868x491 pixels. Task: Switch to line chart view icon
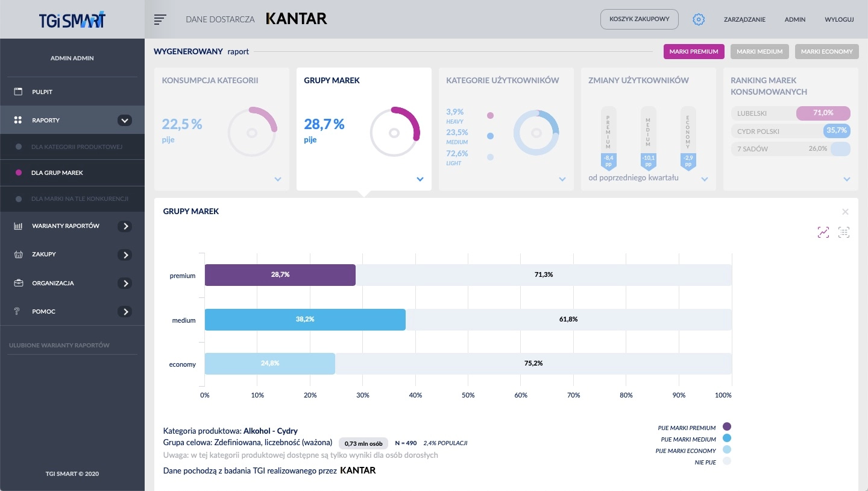click(823, 232)
